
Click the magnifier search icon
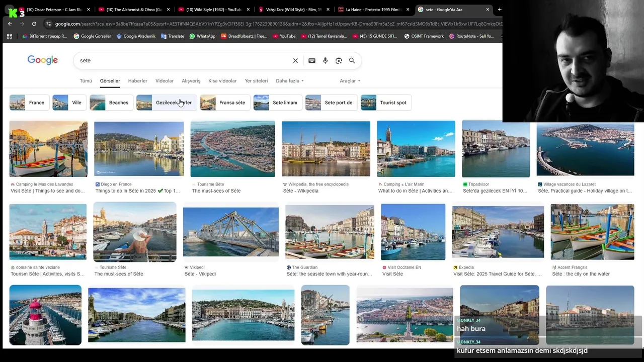coord(352,60)
